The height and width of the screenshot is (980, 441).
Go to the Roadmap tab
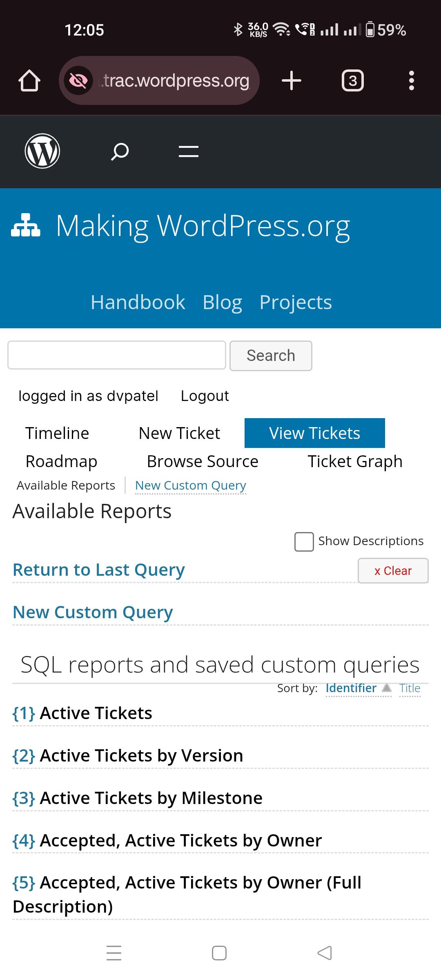62,461
